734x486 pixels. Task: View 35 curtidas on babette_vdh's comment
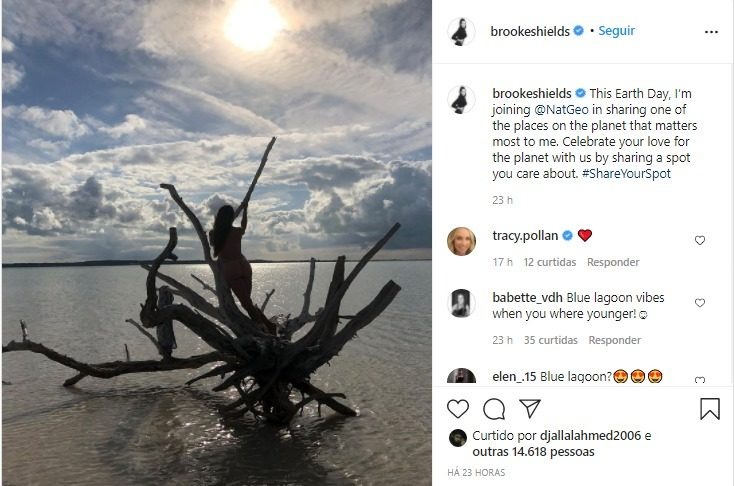(551, 340)
